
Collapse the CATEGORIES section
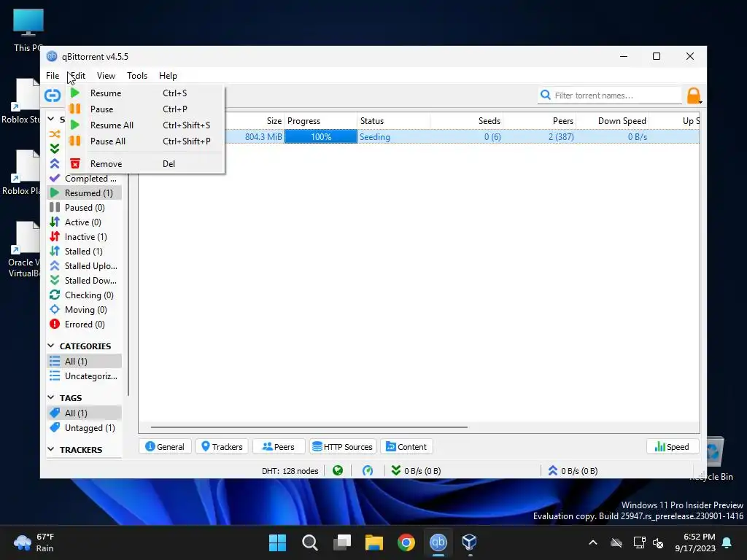coord(51,346)
